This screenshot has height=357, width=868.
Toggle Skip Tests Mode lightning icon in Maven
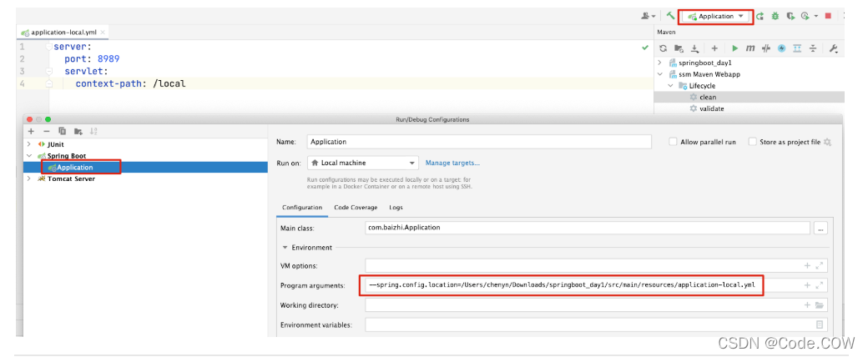[782, 48]
